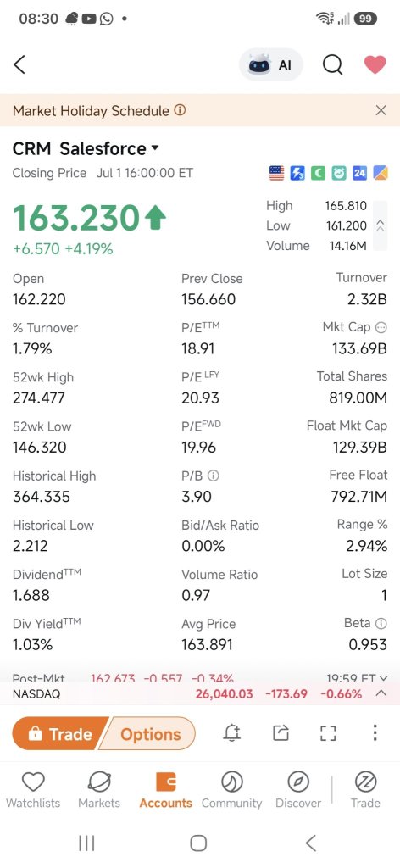
Task: Open CRM Salesforce stock dropdown arrow
Action: click(x=155, y=147)
